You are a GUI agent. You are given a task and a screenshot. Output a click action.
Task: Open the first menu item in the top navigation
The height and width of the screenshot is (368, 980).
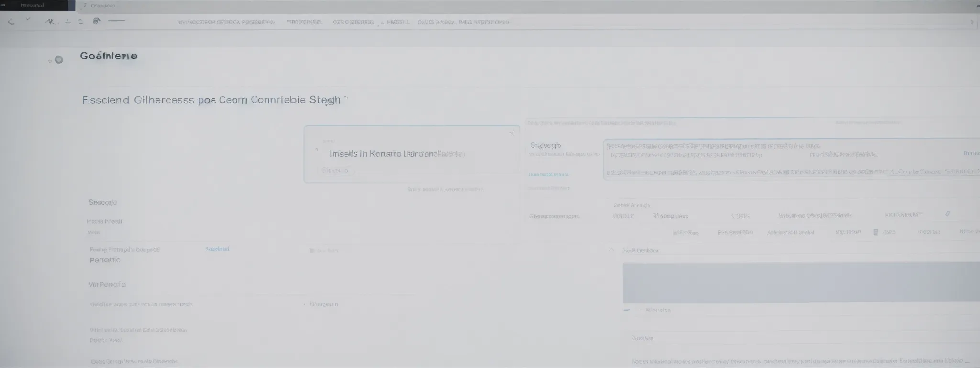pos(225,22)
